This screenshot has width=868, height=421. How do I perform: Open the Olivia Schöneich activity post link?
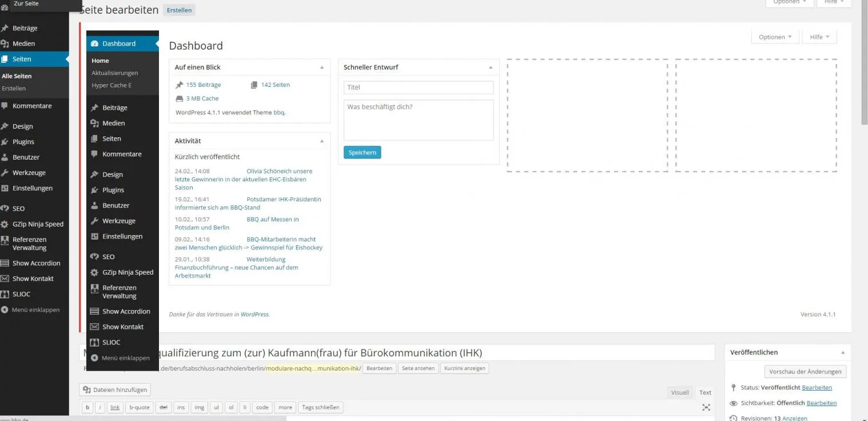pos(244,179)
